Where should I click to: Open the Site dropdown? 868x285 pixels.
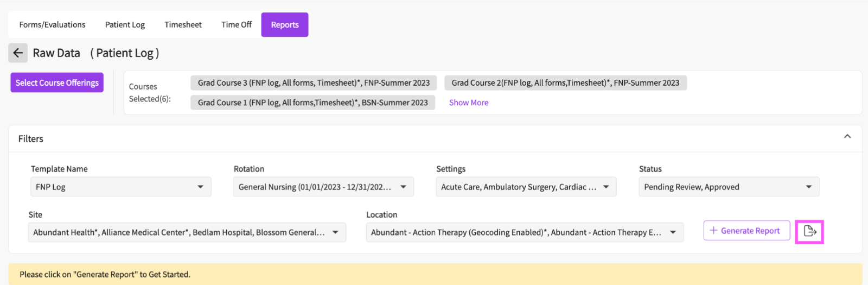click(187, 232)
